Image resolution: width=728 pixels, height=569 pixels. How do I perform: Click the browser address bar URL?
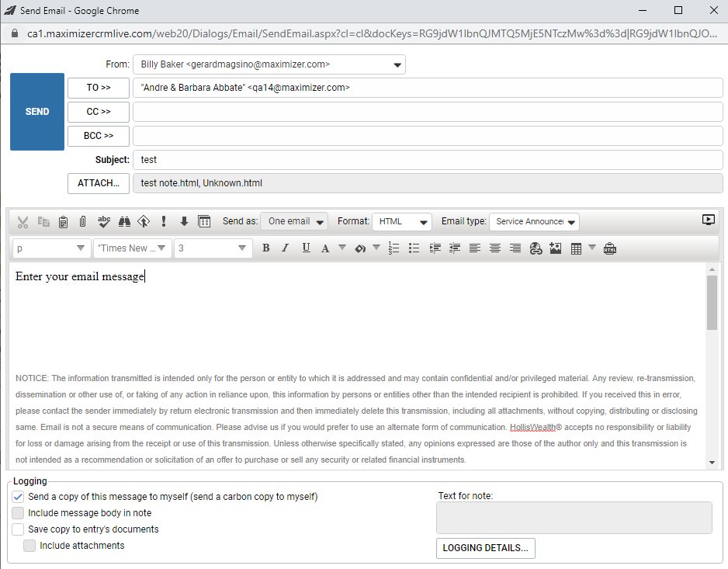click(372, 33)
